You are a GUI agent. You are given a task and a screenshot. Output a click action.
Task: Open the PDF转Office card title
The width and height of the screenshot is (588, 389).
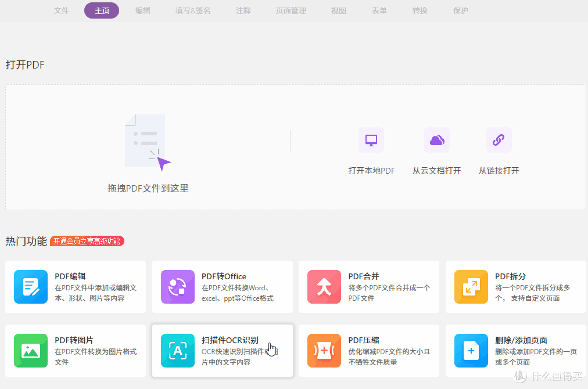coord(224,276)
